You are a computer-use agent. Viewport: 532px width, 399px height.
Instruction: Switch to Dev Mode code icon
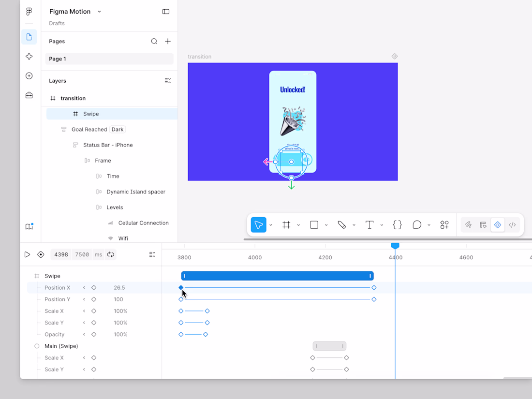pyautogui.click(x=512, y=224)
